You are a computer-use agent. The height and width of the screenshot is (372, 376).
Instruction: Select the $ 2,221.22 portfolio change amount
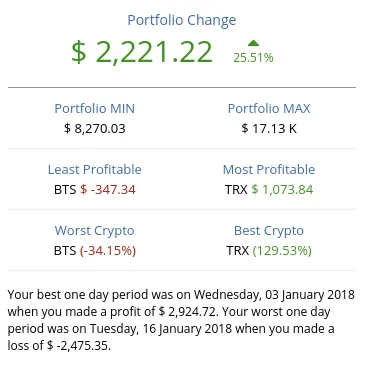(142, 52)
